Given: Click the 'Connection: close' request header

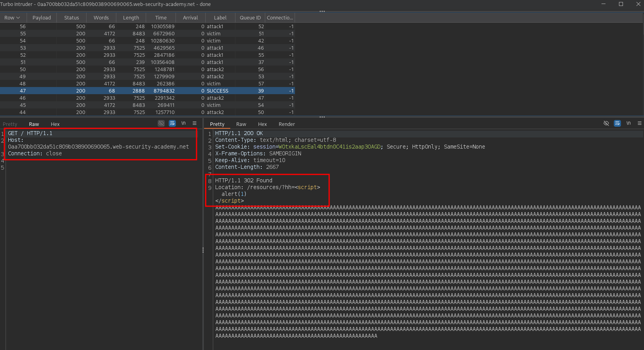Looking at the screenshot, I should click(x=35, y=154).
